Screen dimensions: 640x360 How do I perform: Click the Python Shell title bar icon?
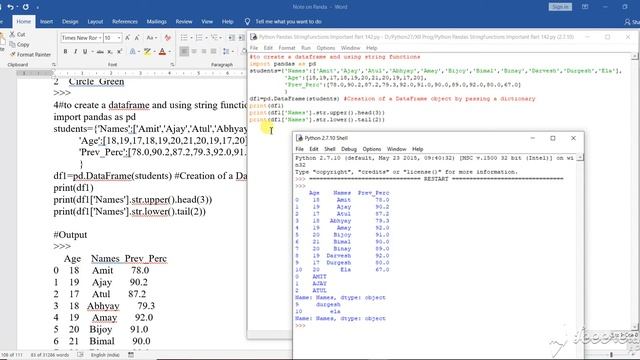pos(300,138)
